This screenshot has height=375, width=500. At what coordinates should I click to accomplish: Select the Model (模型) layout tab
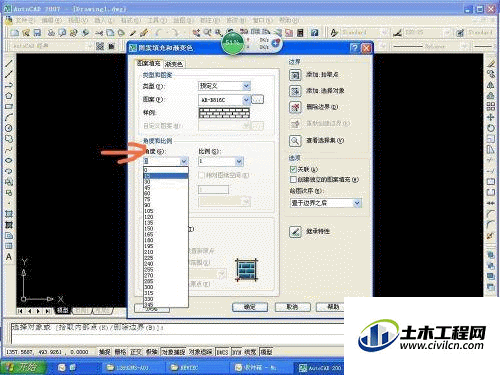pyautogui.click(x=62, y=310)
